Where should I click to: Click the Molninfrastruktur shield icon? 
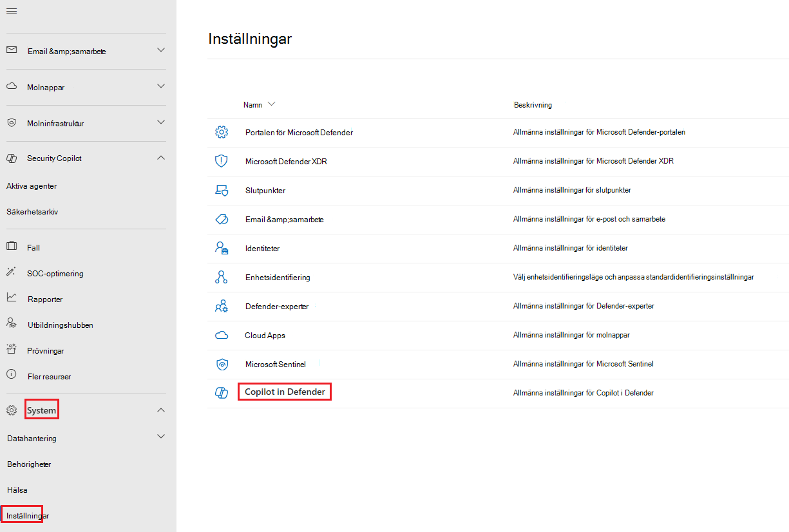tap(12, 122)
